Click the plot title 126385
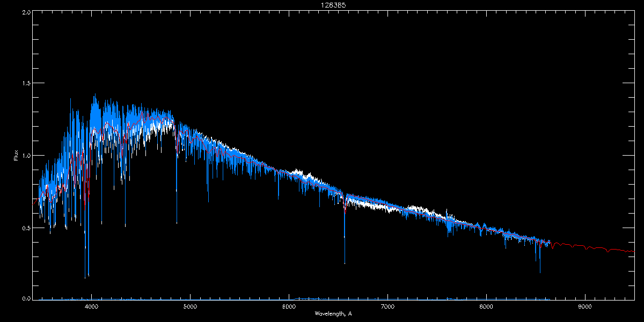Screen dimensions: 644x322 point(323,5)
